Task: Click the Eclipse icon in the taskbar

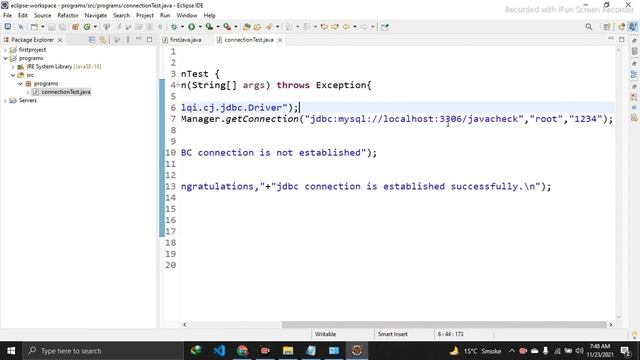Action: click(357, 351)
